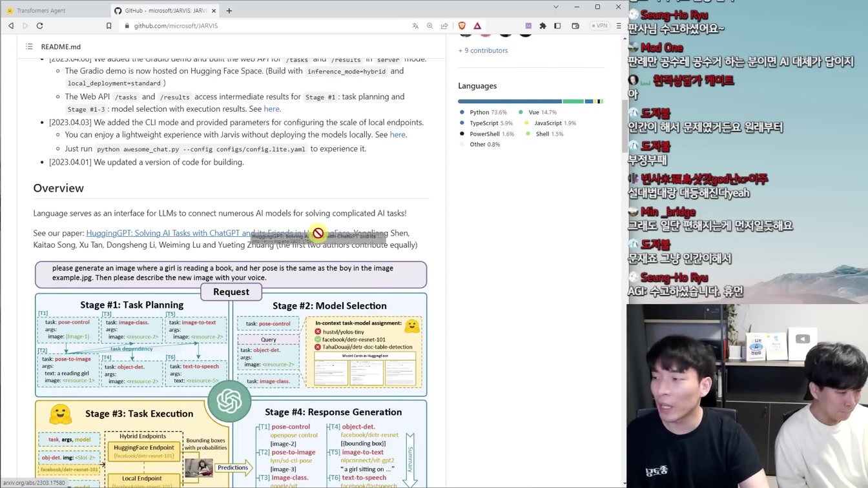Click the Overview section heading
868x488 pixels.
[59, 188]
